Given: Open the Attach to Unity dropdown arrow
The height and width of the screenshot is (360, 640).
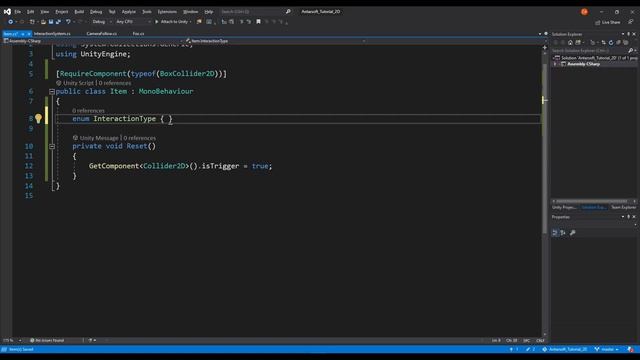Looking at the screenshot, I should point(190,22).
